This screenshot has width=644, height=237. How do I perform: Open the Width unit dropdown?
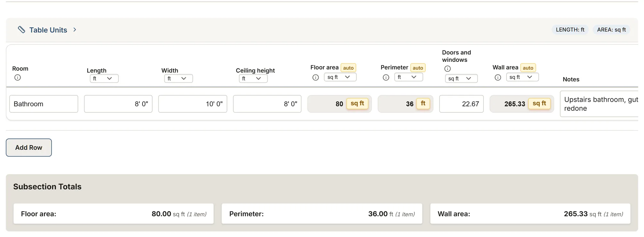pyautogui.click(x=178, y=79)
